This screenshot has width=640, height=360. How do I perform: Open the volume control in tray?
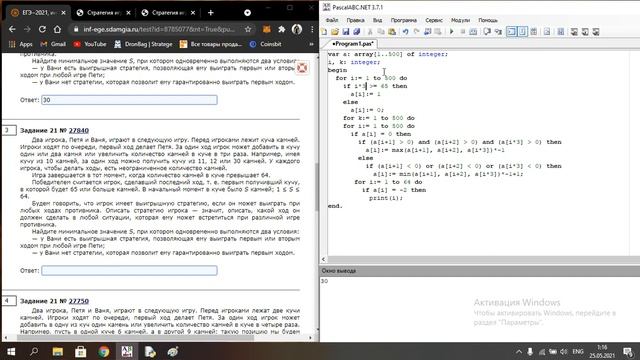[x=564, y=351]
